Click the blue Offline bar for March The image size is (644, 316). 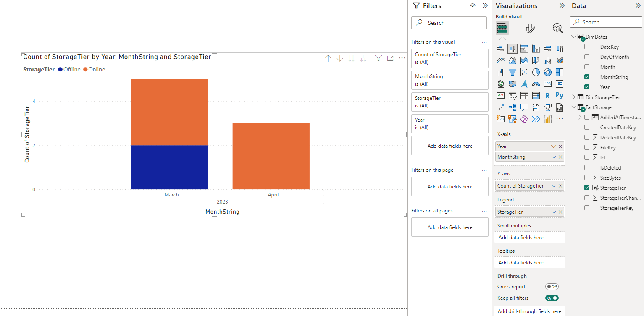coord(169,167)
